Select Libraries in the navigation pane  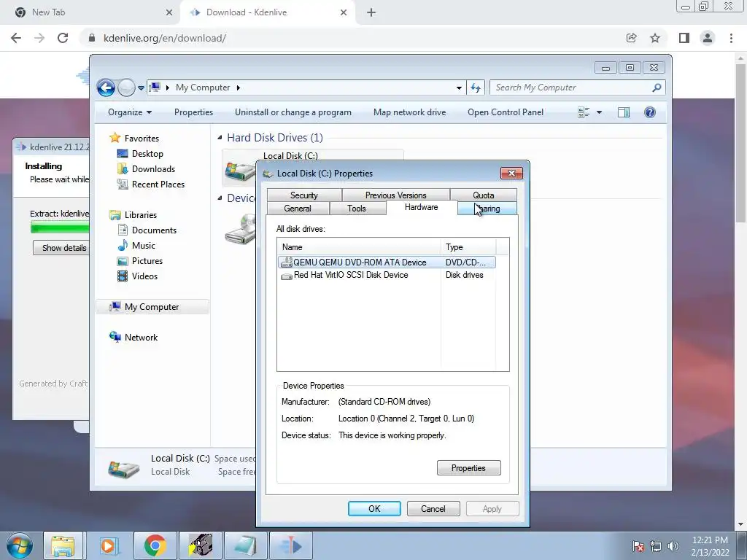click(141, 215)
